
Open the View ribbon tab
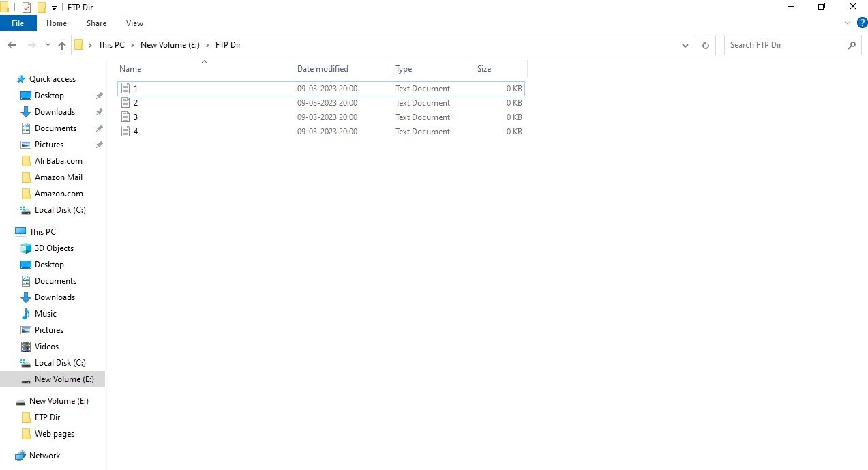point(134,23)
